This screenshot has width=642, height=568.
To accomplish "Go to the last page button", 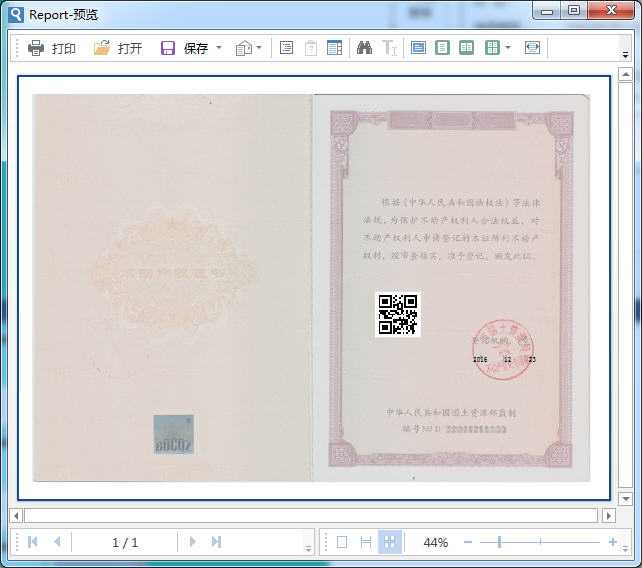I will point(216,542).
